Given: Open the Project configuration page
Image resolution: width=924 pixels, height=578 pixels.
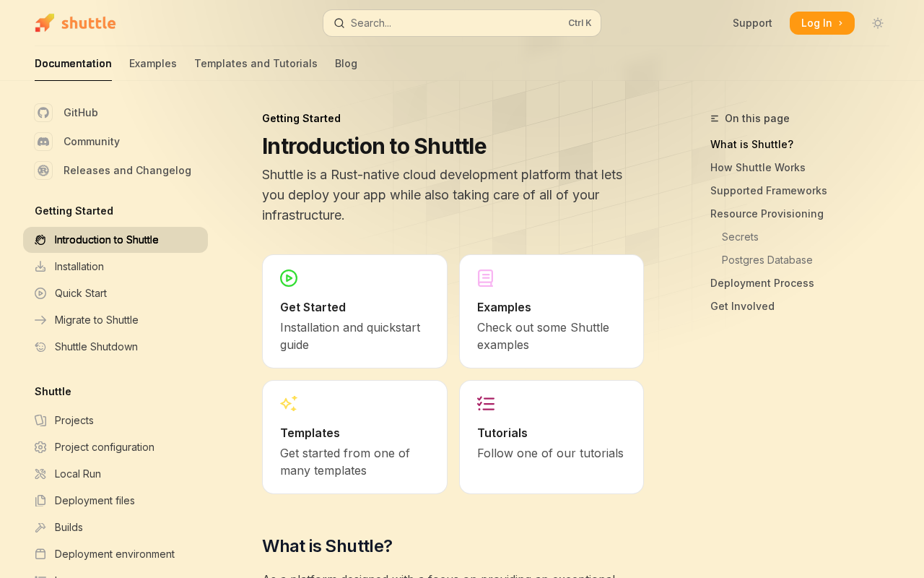Looking at the screenshot, I should (115, 447).
